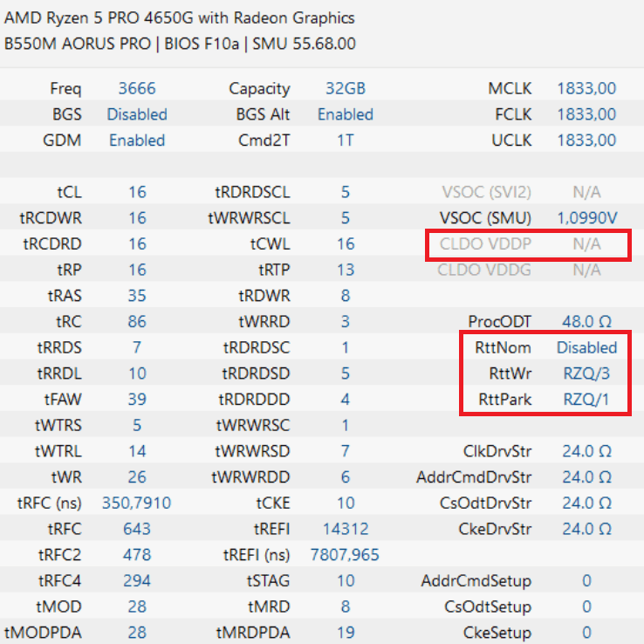This screenshot has height=644, width=644.
Task: Click the RttNom Disabled value
Action: 586,347
